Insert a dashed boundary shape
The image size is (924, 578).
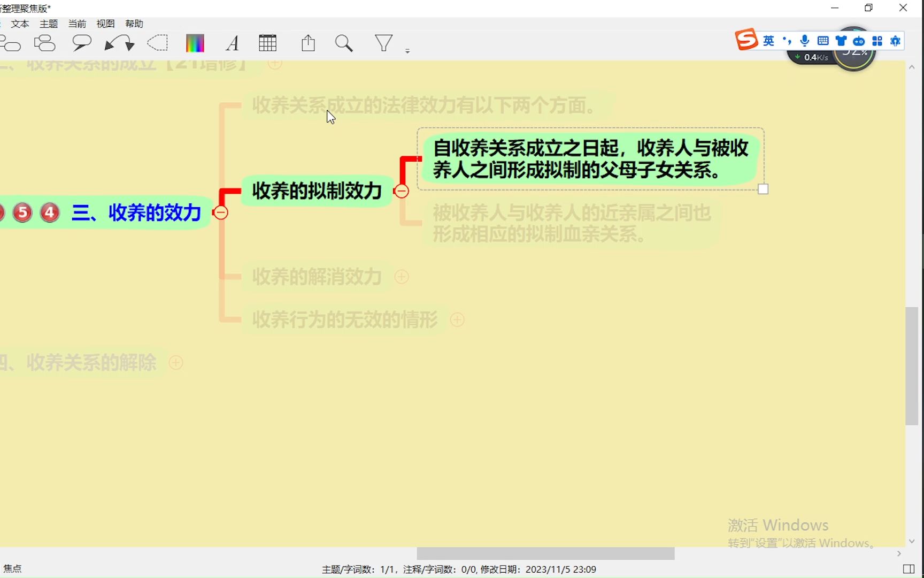click(158, 43)
